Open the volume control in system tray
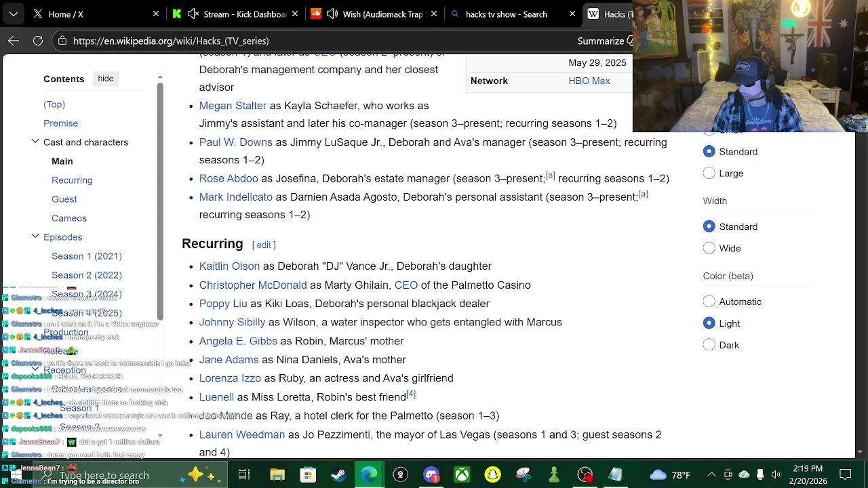 (x=776, y=474)
